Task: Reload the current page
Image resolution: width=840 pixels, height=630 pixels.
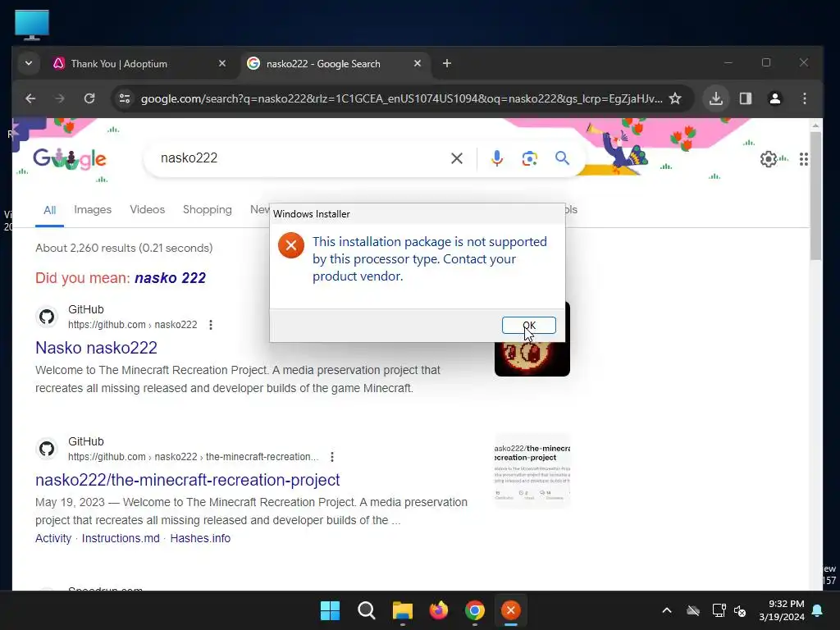Action: (89, 98)
